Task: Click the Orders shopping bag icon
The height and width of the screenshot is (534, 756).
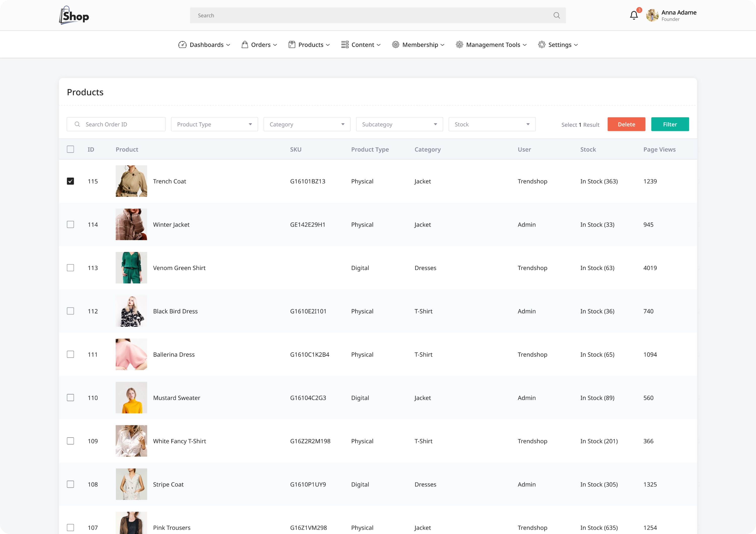Action: 245,44
